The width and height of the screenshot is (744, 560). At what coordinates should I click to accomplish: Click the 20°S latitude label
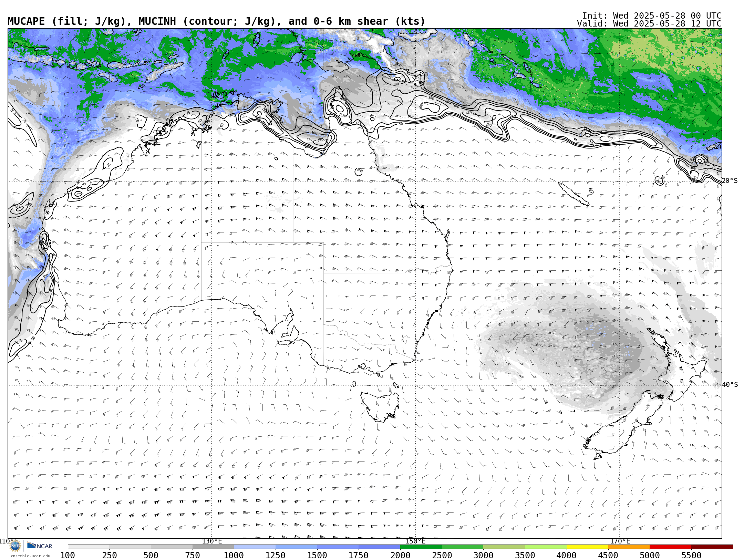tap(730, 181)
